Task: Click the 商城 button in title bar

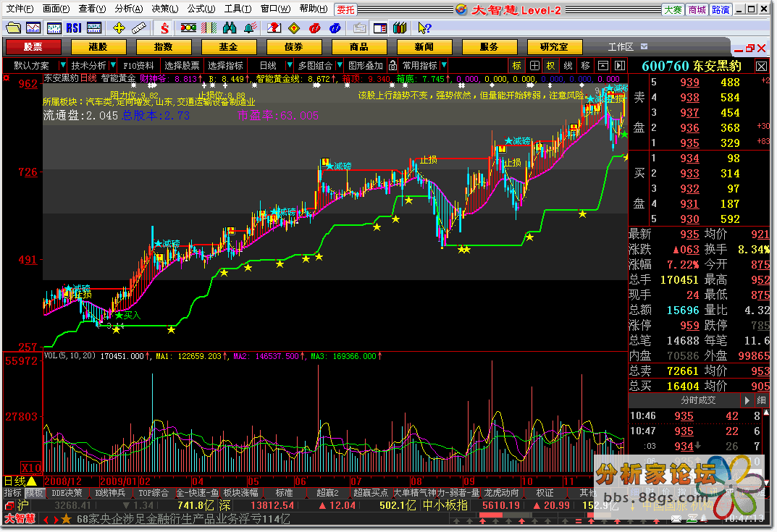Action: (697, 9)
